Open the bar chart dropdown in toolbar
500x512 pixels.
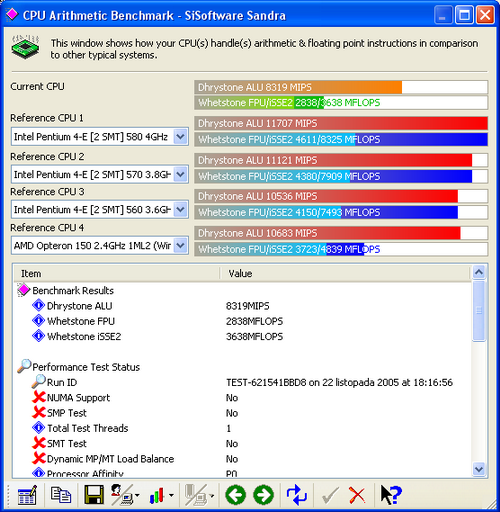point(171,495)
